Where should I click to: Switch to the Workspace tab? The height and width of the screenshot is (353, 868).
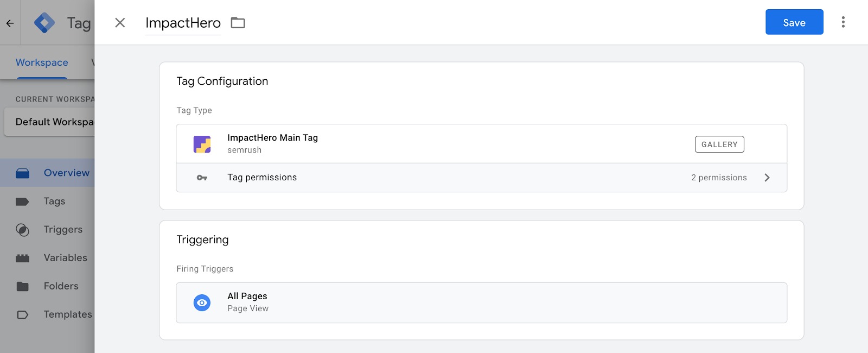(x=41, y=62)
